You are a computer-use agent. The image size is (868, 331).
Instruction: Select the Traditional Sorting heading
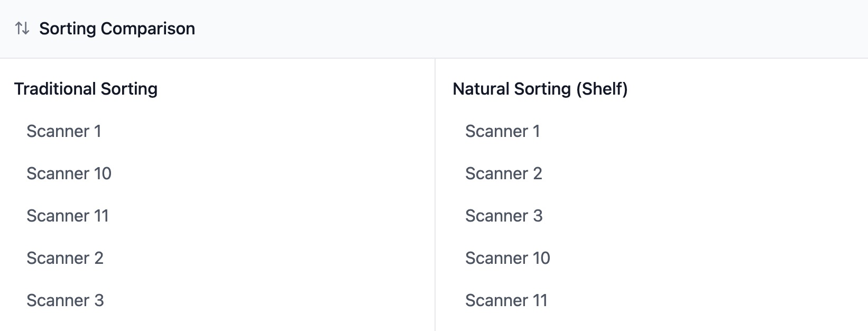(x=86, y=89)
